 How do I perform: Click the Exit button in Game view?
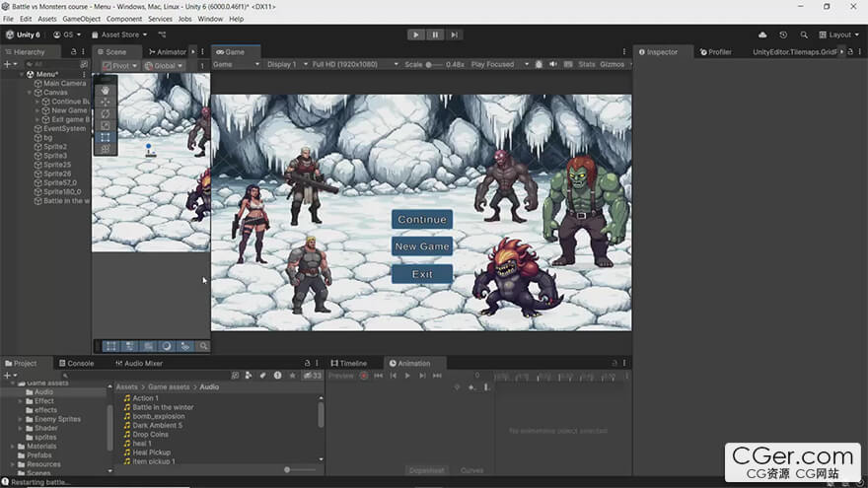422,274
